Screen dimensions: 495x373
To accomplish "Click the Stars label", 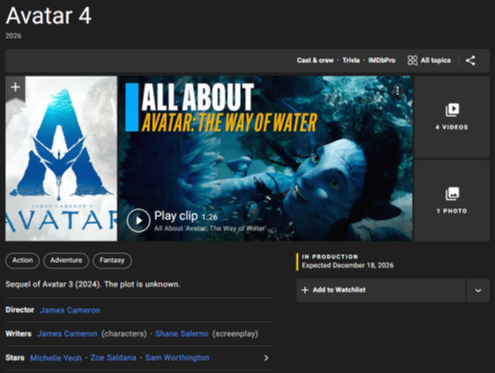I will 15,358.
